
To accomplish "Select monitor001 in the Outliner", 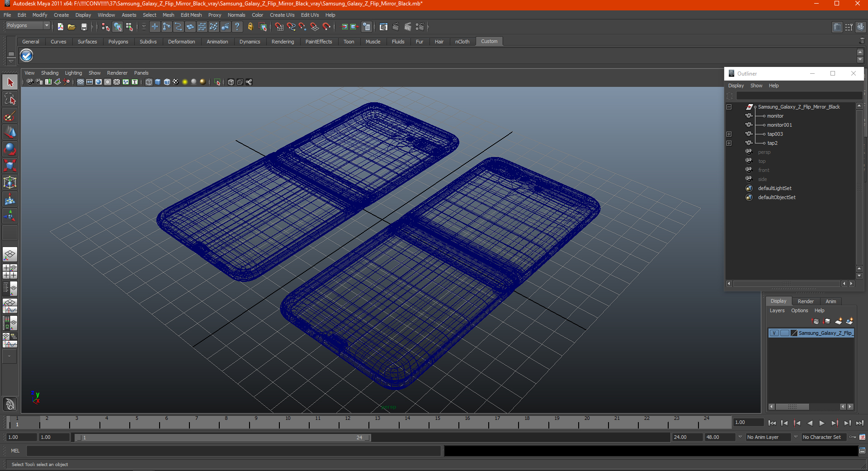I will pos(779,125).
